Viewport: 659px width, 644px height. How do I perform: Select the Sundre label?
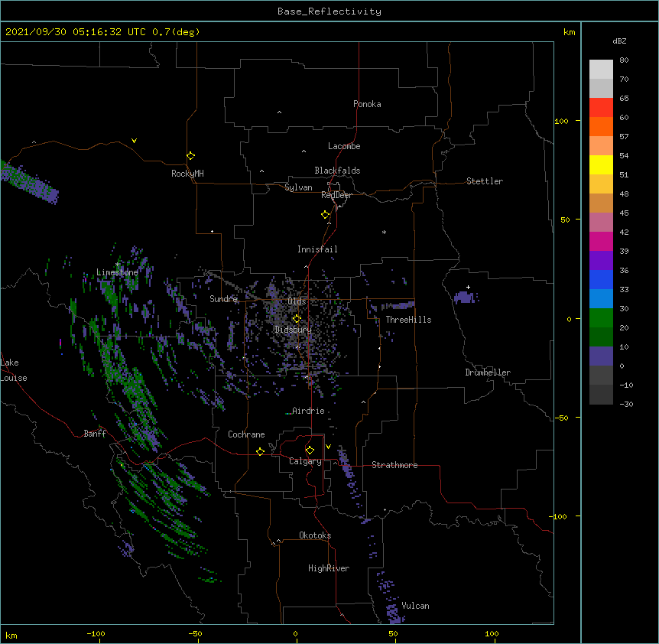click(x=223, y=299)
